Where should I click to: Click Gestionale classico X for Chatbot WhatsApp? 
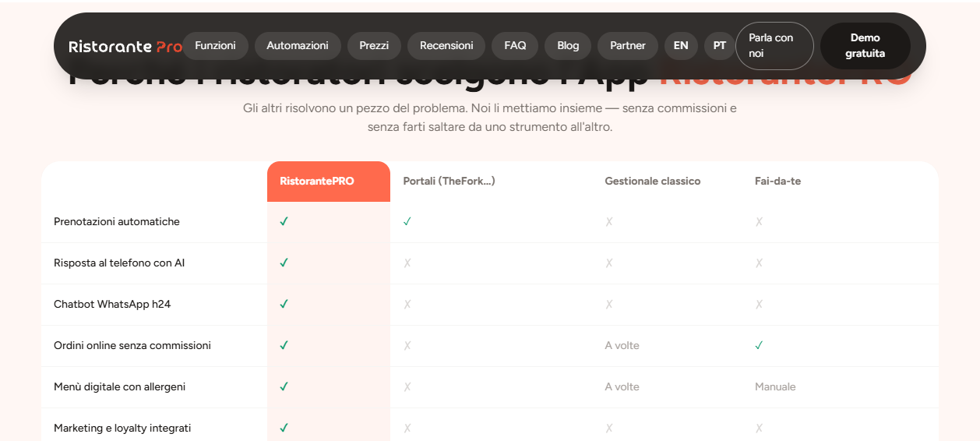click(x=609, y=304)
